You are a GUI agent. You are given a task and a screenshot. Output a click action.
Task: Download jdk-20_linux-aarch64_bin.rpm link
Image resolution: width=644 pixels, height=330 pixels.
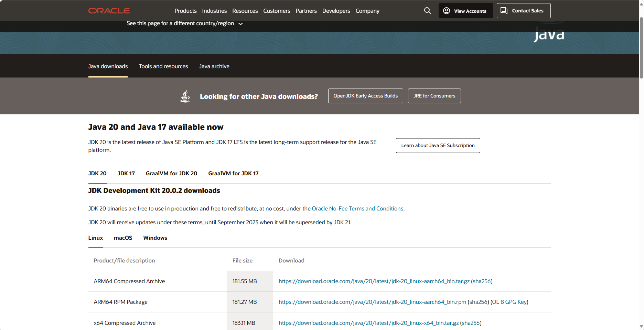[x=372, y=302]
